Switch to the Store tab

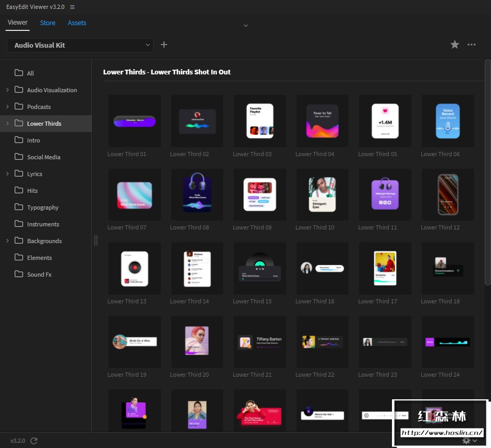[x=48, y=23]
